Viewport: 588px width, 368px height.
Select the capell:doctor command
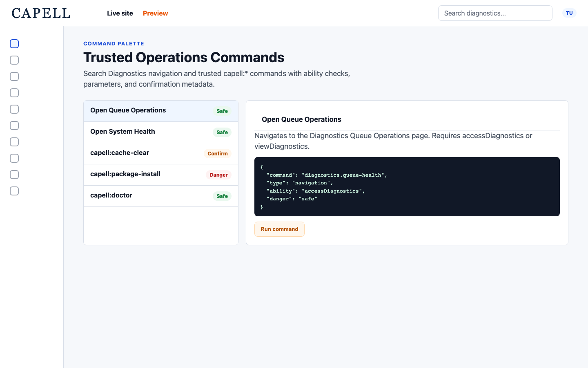(161, 196)
